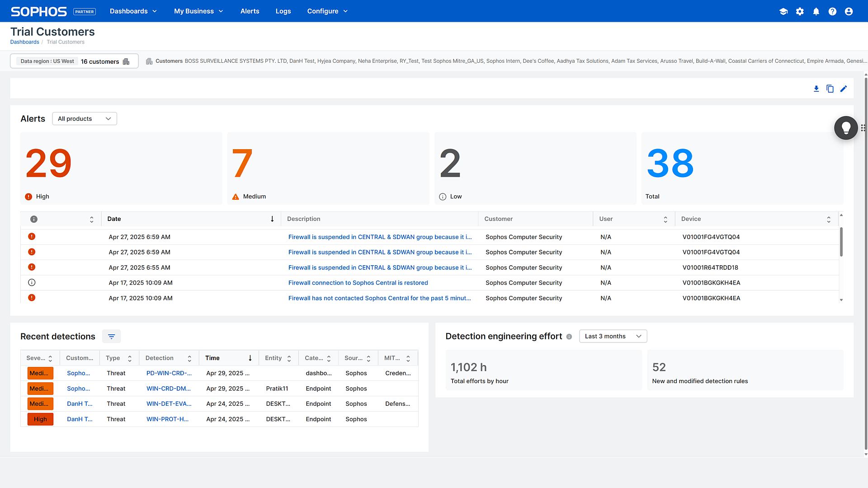Screen dimensions: 868x488
Task: Open the Firewall connection to Sophos Central restored alert
Action: click(x=358, y=282)
